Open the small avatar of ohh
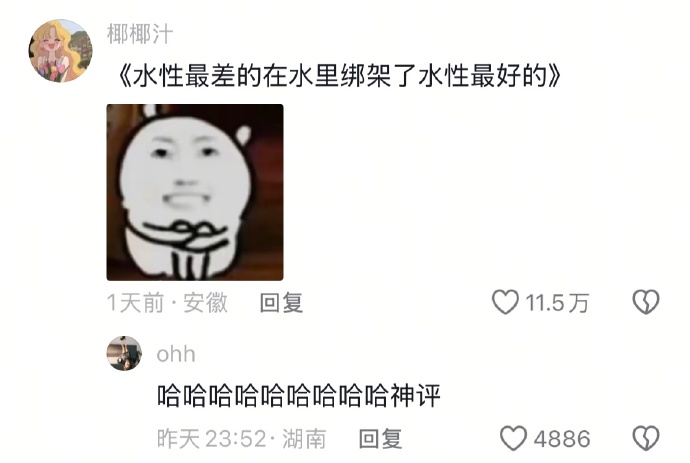 pos(125,353)
